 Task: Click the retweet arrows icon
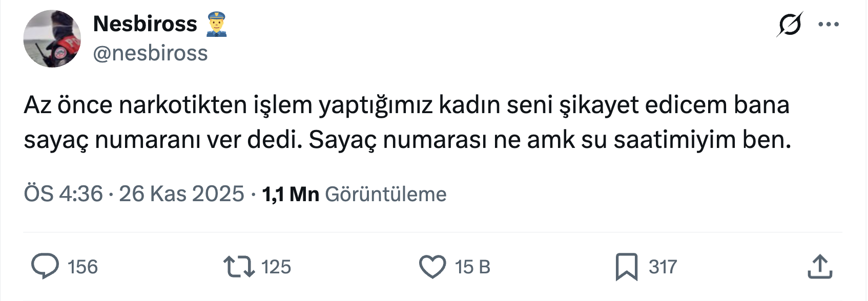point(239,267)
